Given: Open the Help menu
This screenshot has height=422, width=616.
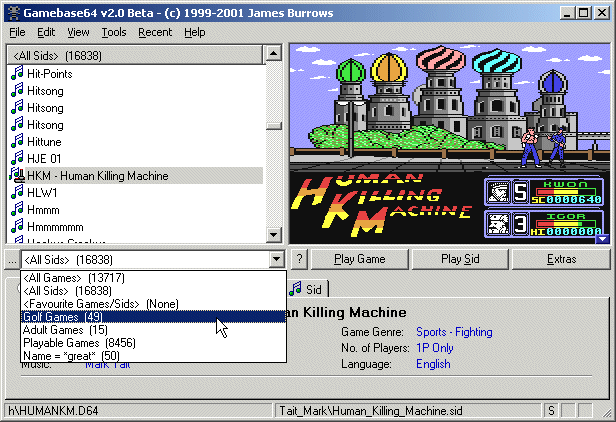Looking at the screenshot, I should click(x=195, y=32).
